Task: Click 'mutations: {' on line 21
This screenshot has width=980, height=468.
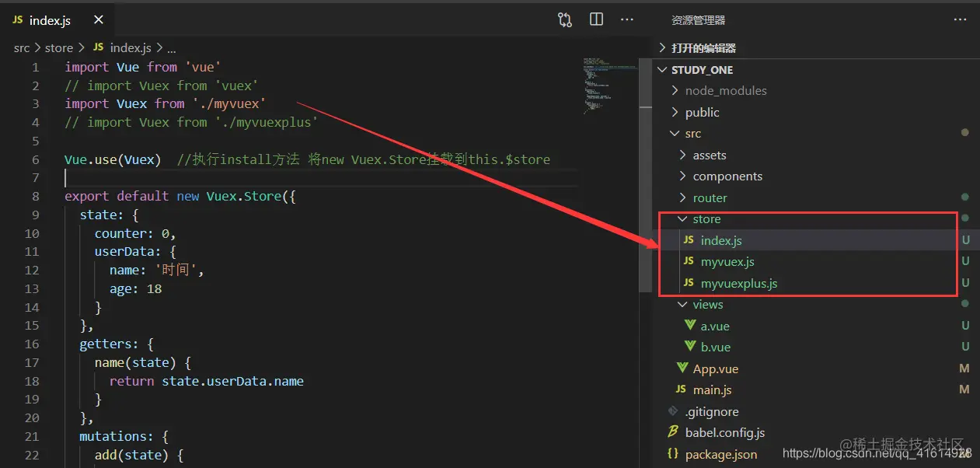Action: coord(124,437)
